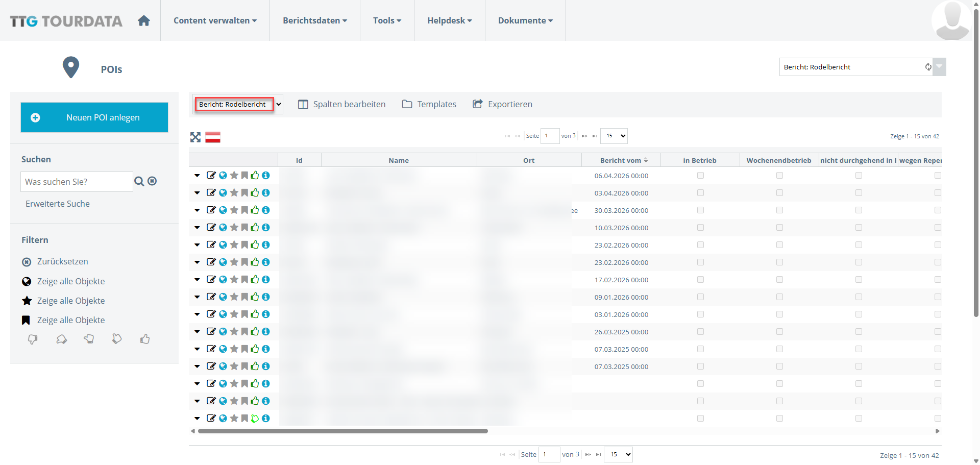Screen dimensions: 980x465
Task: Check 'in Betrieb' for the 10.03.2026 row
Action: point(700,228)
